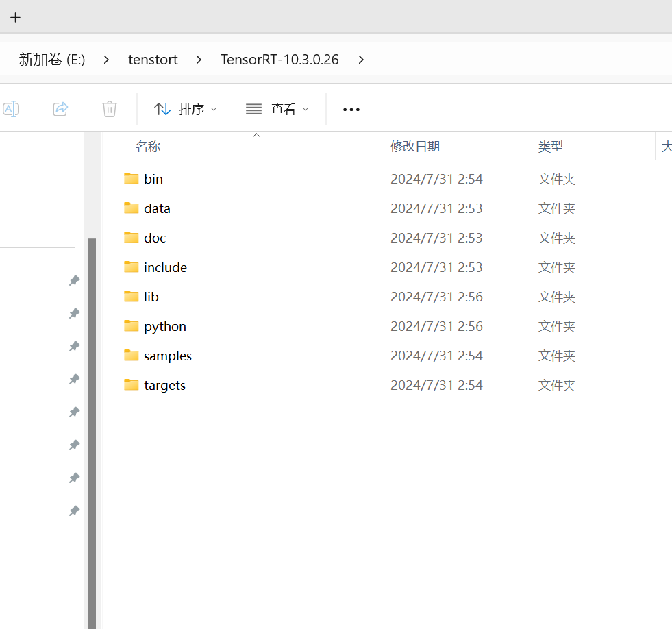Click the bin row date 2024/7/31 2:54

(436, 179)
